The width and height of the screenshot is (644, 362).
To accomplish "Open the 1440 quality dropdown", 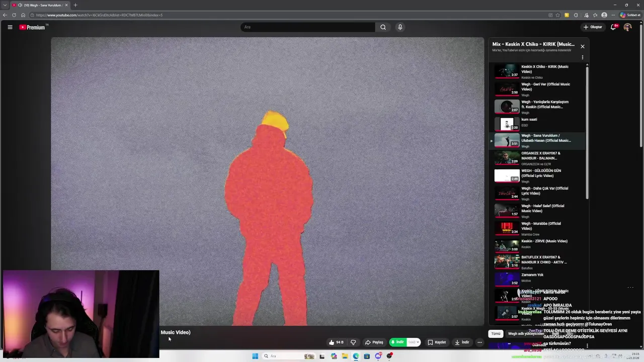I will pos(414,342).
